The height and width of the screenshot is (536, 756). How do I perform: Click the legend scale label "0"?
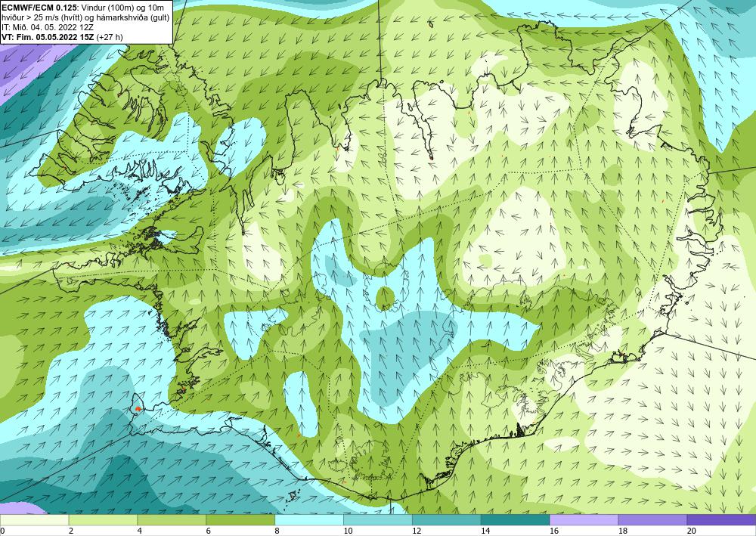[2, 531]
